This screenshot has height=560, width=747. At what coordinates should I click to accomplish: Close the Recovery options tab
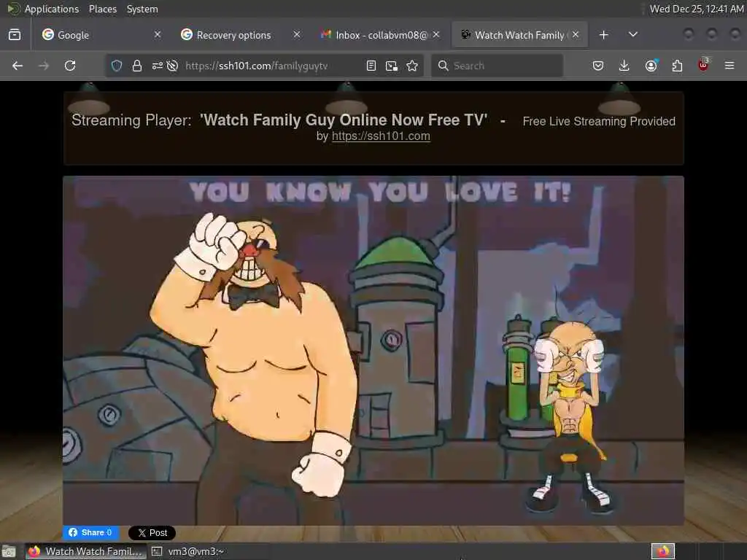(297, 35)
